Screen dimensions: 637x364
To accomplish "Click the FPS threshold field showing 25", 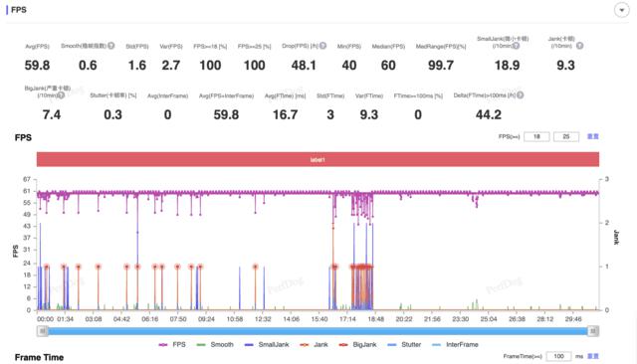I will [x=566, y=137].
